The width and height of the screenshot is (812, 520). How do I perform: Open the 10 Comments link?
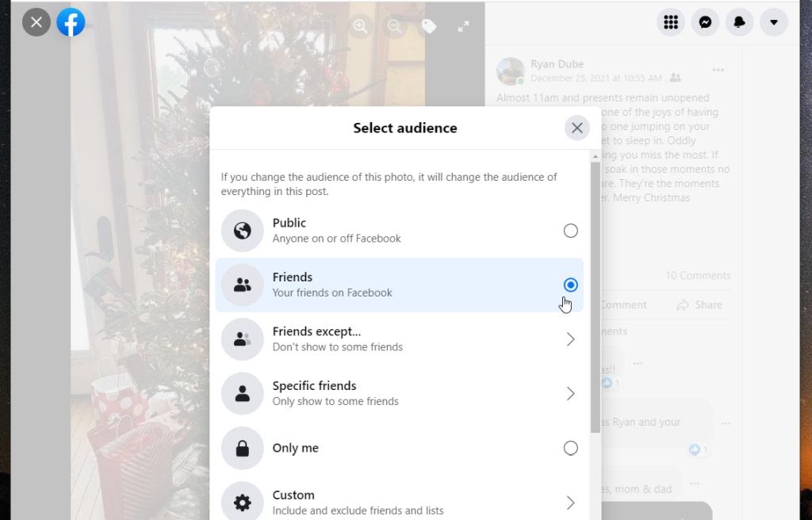[x=698, y=276]
